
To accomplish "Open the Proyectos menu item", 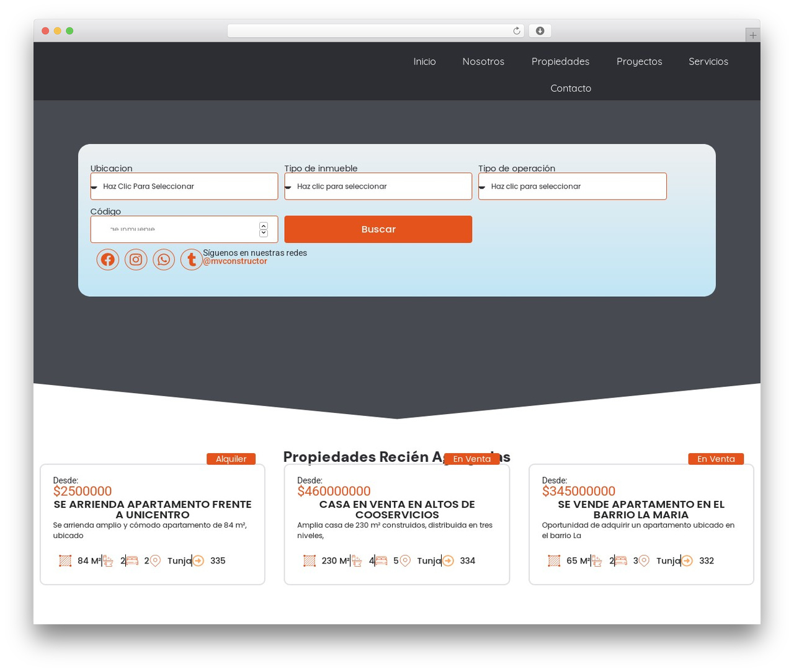I will pos(639,61).
